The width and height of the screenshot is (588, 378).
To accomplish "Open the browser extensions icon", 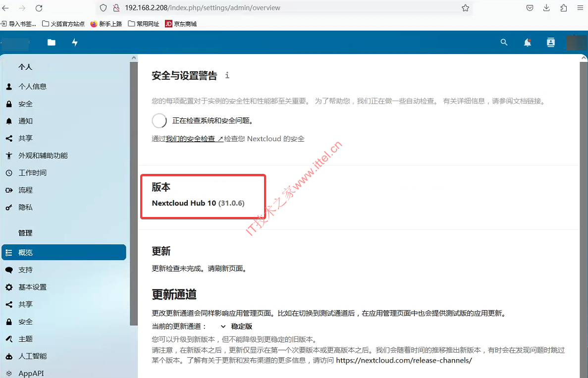I will [564, 8].
